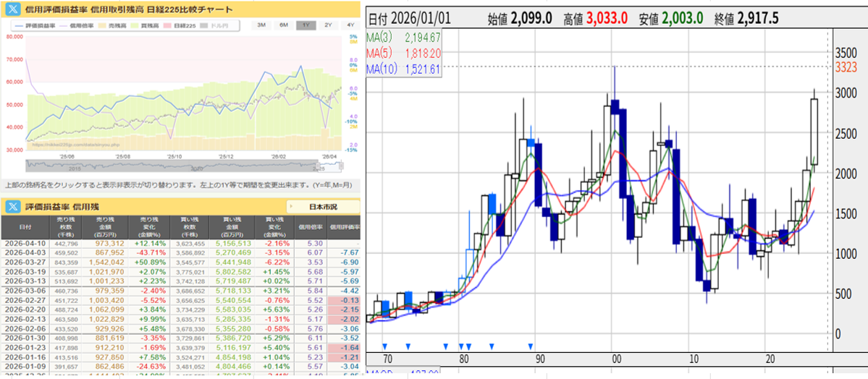The width and height of the screenshot is (868, 379).
Task: Open the 日本市況 dropdown
Action: pos(323,206)
